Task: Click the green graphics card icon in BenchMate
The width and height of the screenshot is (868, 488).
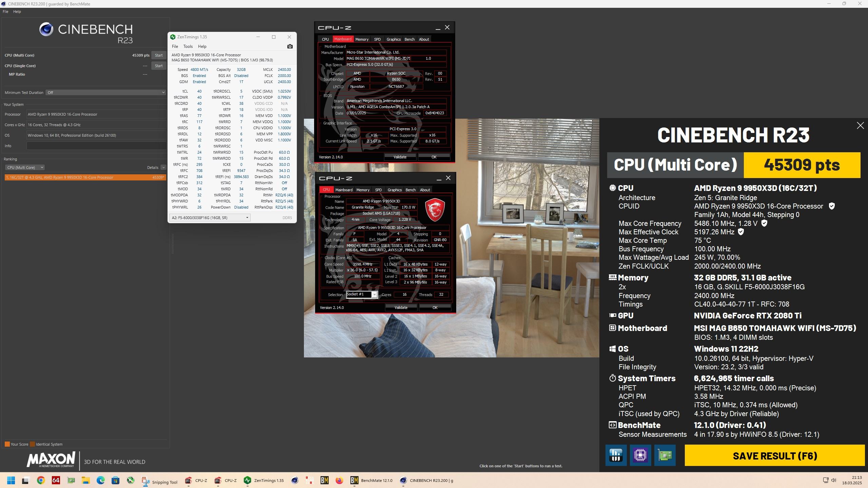Action: (665, 455)
